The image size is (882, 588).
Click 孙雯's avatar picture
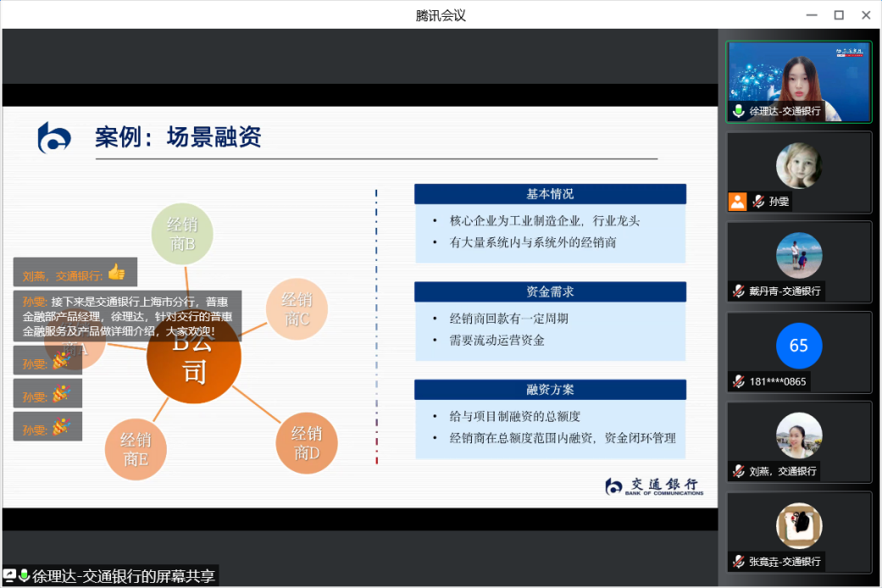tap(799, 165)
